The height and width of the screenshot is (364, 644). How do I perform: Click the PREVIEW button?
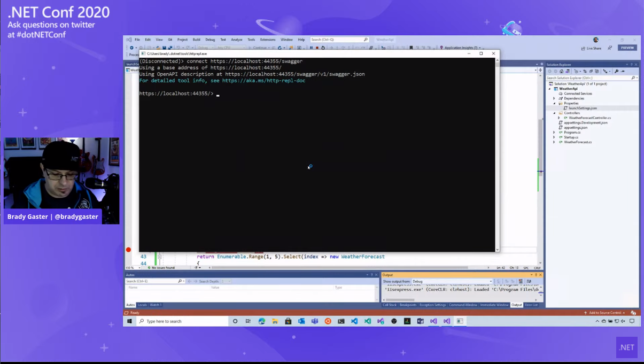(627, 48)
